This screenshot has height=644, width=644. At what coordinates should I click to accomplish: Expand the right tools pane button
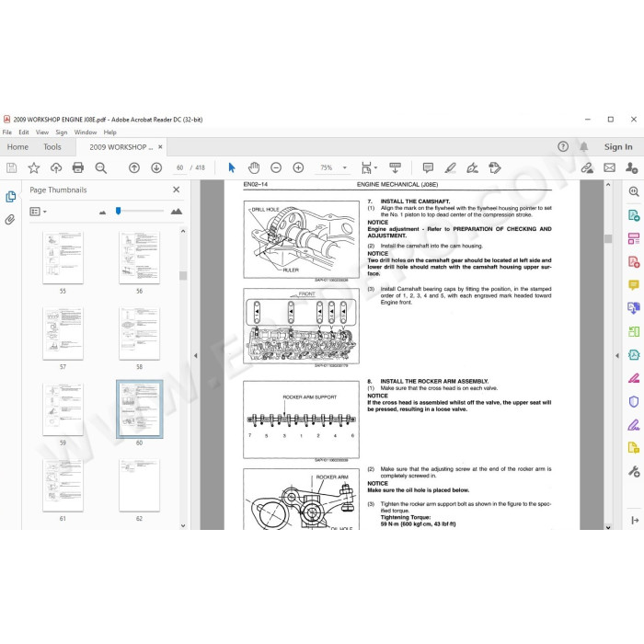635,521
